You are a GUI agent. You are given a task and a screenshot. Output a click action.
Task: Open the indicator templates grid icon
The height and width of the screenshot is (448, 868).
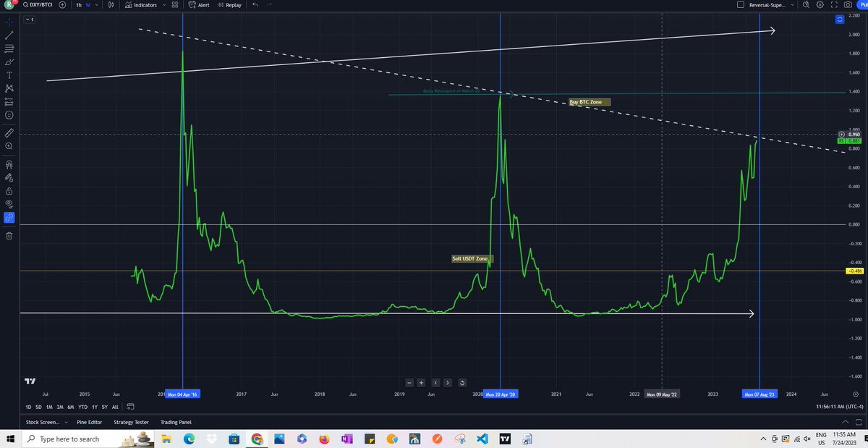pos(175,4)
